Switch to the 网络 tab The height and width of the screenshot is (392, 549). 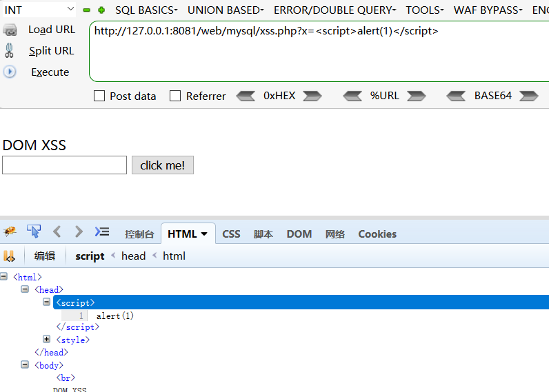(335, 234)
